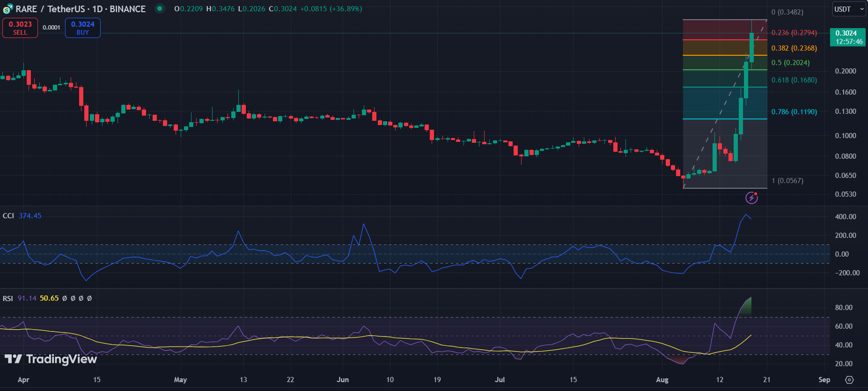The width and height of the screenshot is (868, 391).
Task: Click the Fibonacci 0.236 (0.2794) level label
Action: 794,33
